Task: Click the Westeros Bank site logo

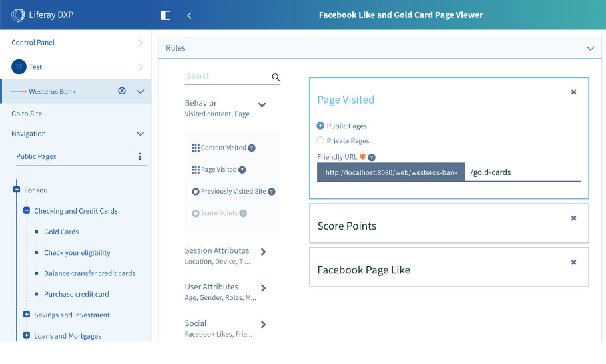Action: (x=19, y=91)
